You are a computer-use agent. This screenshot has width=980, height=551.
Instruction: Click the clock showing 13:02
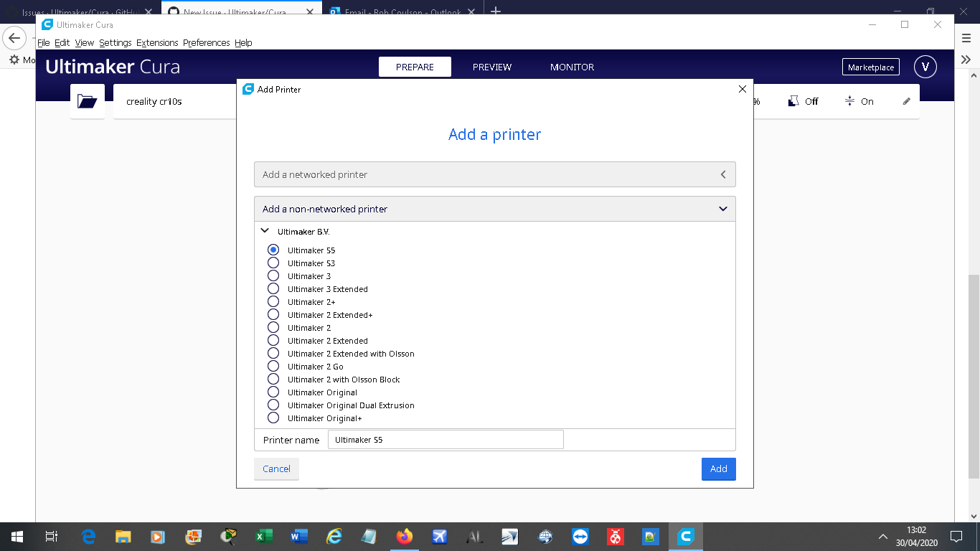click(916, 530)
